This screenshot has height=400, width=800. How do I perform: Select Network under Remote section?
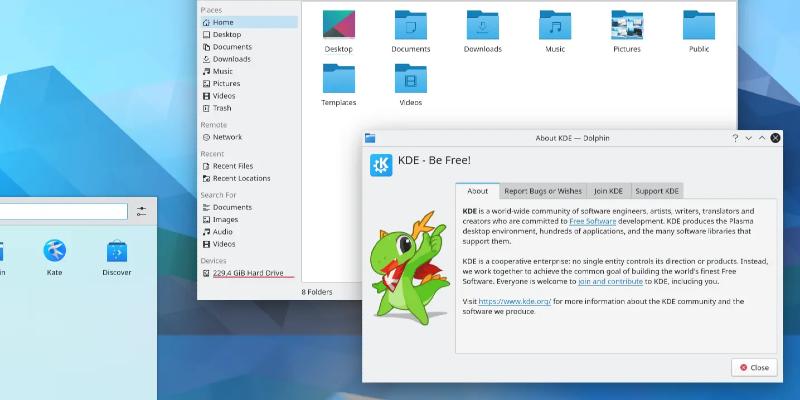click(x=227, y=137)
